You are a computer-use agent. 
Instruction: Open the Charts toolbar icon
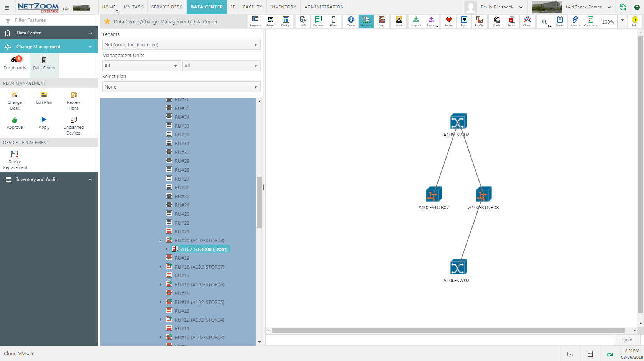(527, 21)
